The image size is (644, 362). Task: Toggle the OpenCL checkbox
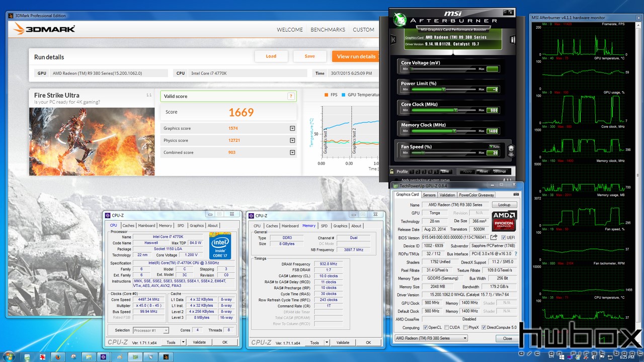coord(425,327)
